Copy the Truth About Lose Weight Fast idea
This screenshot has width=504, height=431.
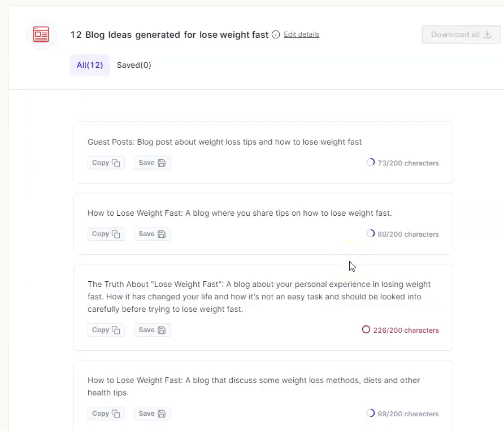point(106,330)
